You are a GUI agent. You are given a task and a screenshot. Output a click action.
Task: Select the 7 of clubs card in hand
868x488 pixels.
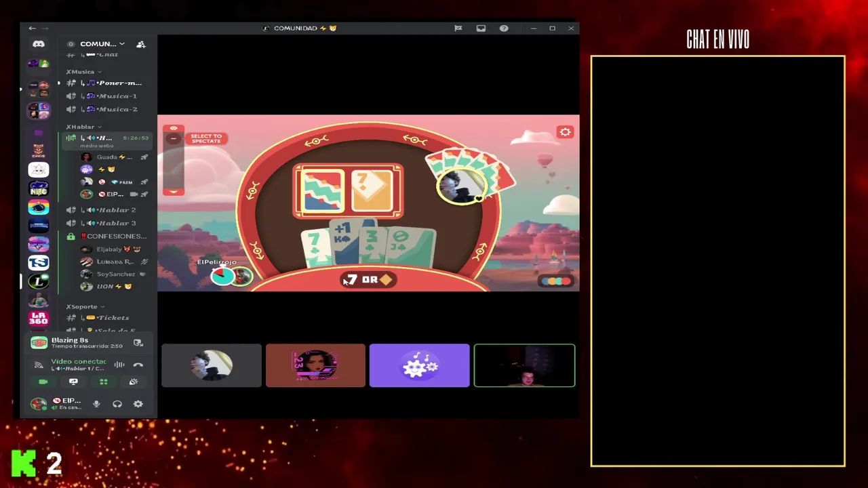315,249
